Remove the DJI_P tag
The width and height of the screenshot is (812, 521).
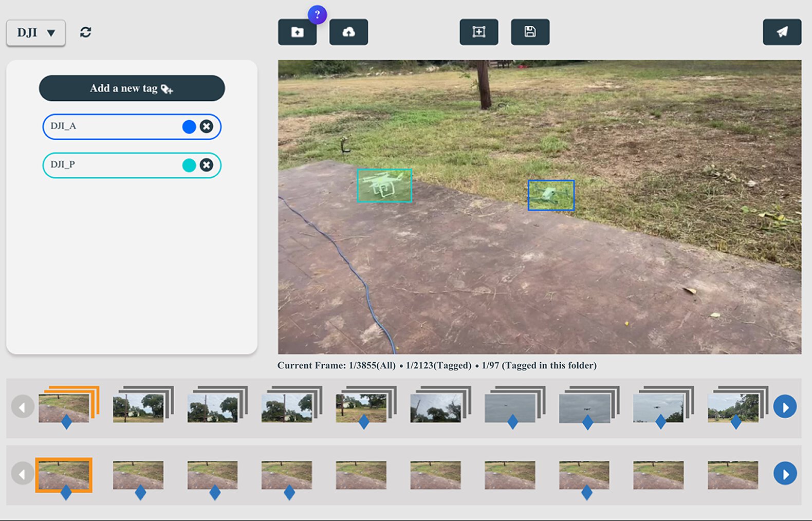point(206,165)
